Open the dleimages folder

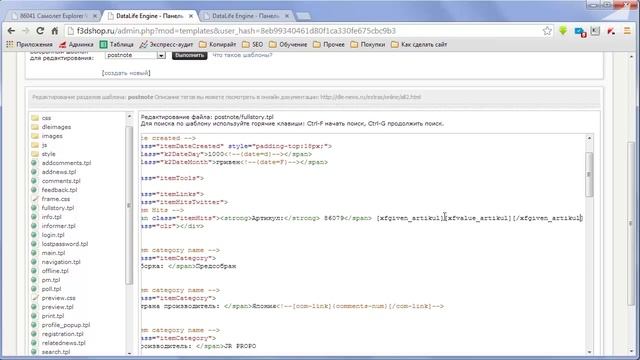pos(56,127)
